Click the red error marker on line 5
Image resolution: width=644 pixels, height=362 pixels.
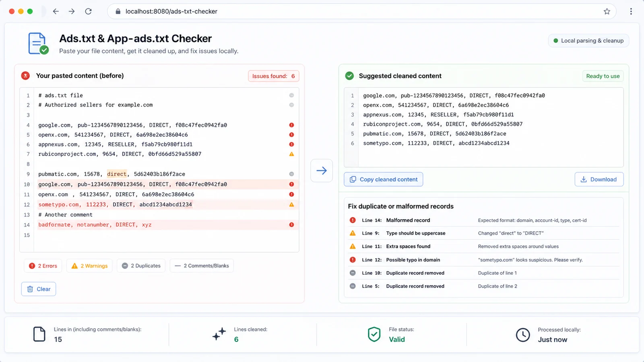pos(291,135)
